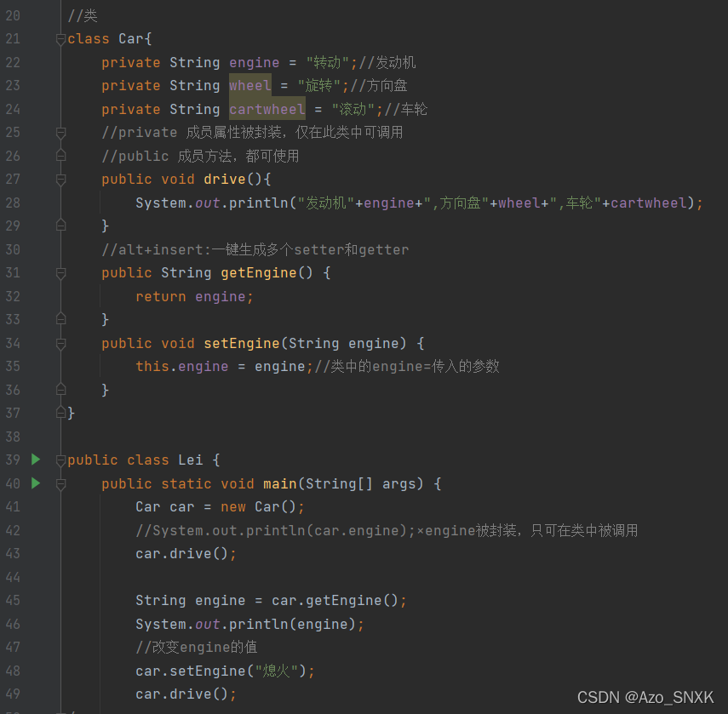
Task: Click line number 22 in gutter
Action: (x=13, y=63)
